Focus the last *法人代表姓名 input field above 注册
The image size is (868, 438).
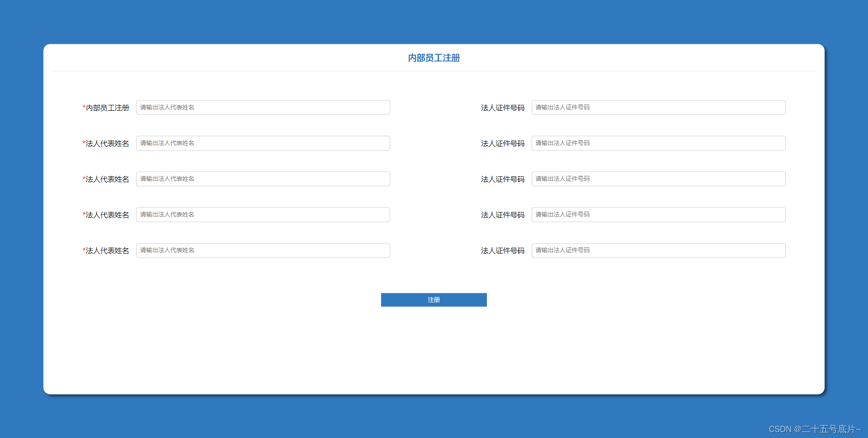tap(263, 250)
